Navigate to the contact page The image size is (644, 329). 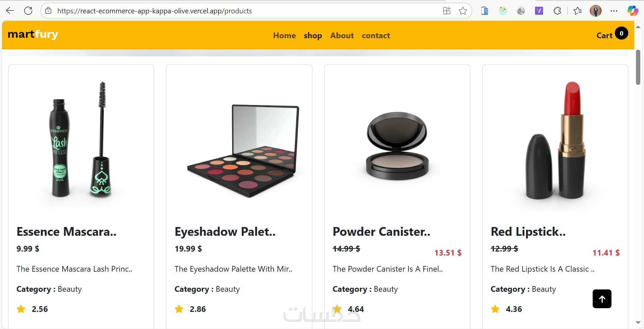coord(376,36)
